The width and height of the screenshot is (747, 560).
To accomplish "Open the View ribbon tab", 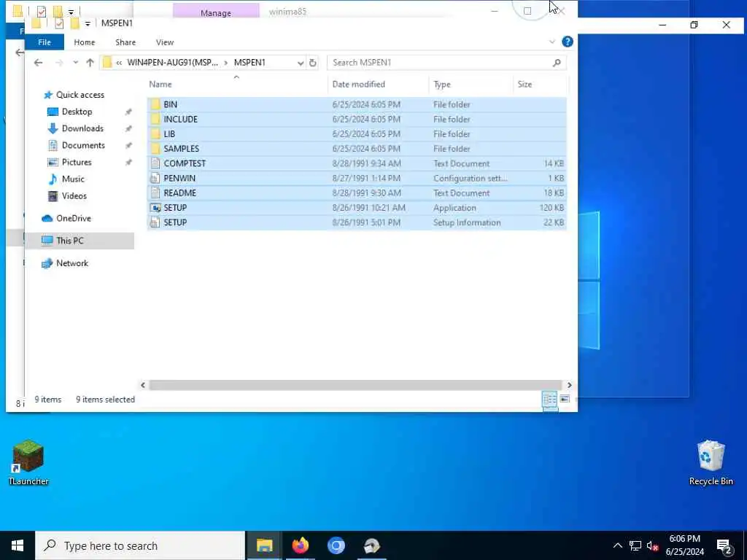I will 165,42.
